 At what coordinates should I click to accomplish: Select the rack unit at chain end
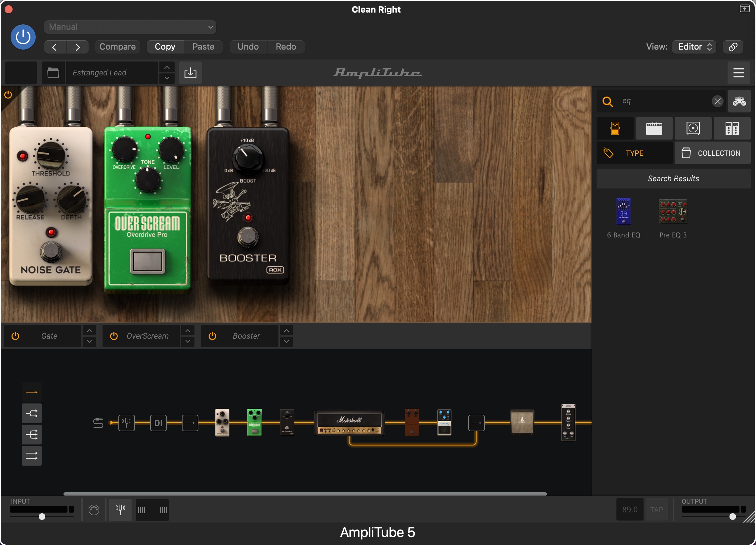tap(568, 422)
